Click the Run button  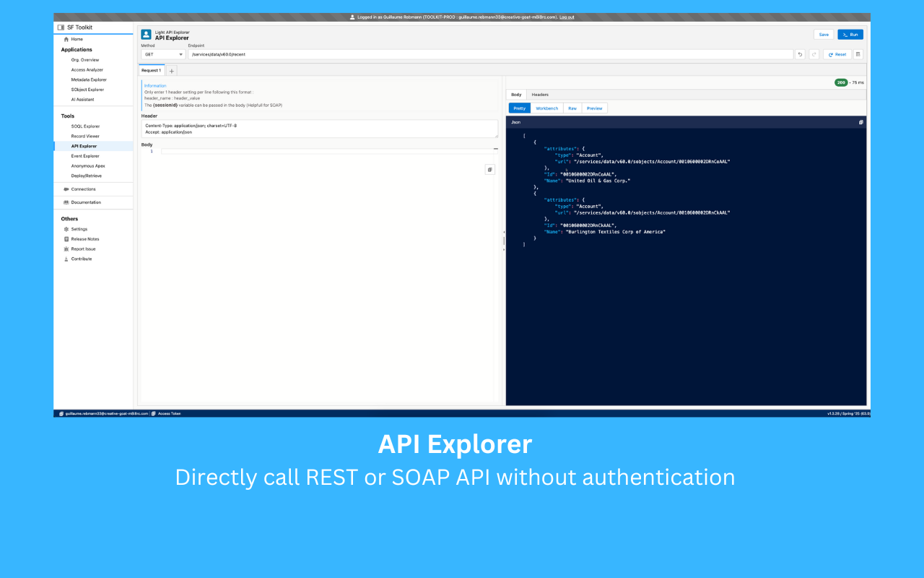click(850, 34)
